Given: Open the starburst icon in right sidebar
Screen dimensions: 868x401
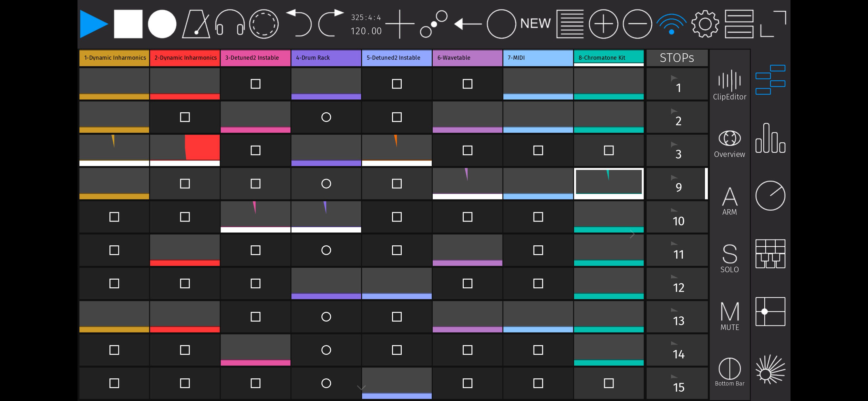Looking at the screenshot, I should click(770, 369).
